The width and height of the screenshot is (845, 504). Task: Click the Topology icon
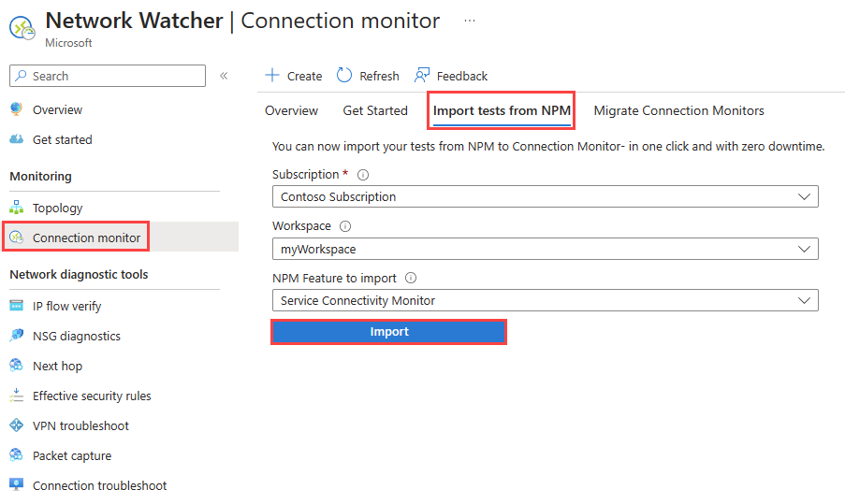[16, 208]
